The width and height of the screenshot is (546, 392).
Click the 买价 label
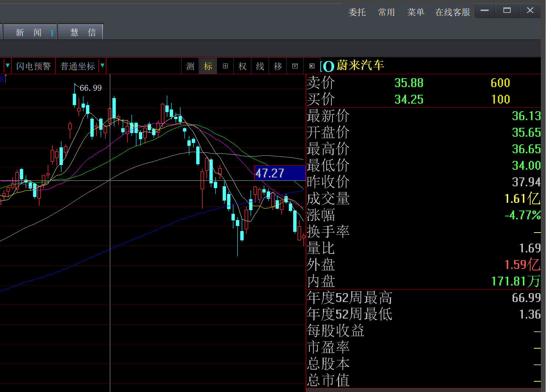coord(321,99)
